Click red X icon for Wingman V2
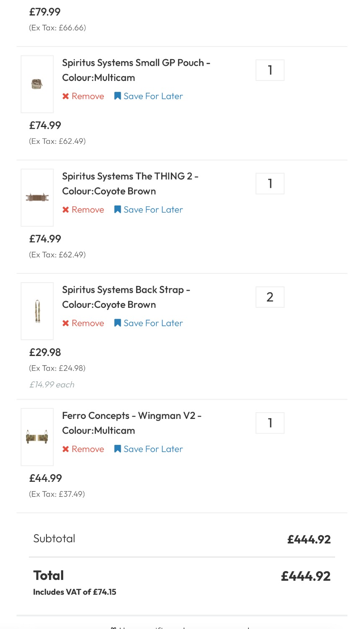364x629 pixels. click(66, 449)
